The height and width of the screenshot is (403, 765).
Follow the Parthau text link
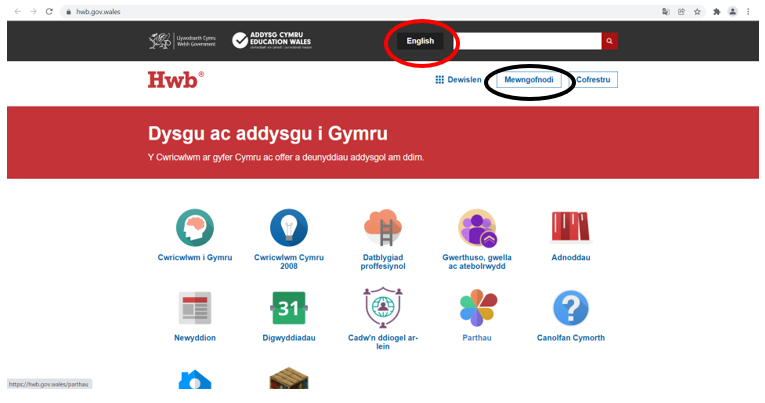point(477,338)
